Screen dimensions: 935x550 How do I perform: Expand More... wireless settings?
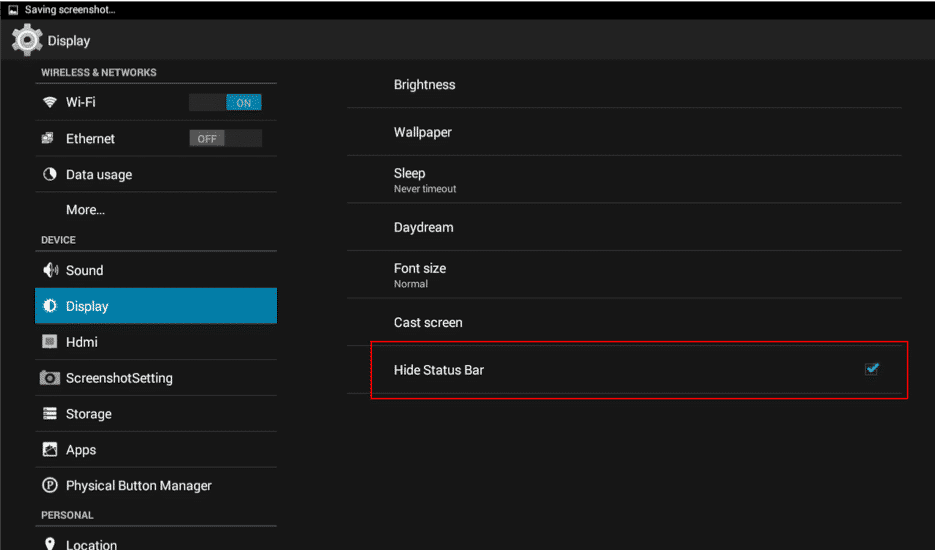(x=156, y=210)
